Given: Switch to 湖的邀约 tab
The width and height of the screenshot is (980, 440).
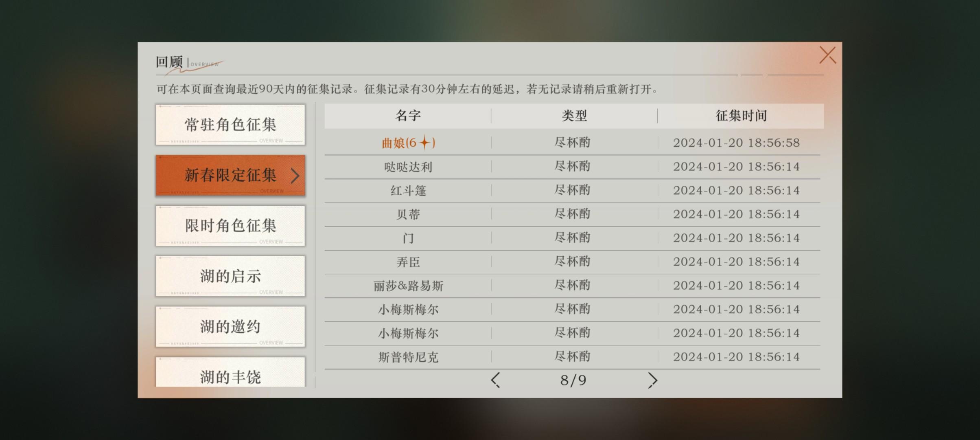Looking at the screenshot, I should pos(230,327).
